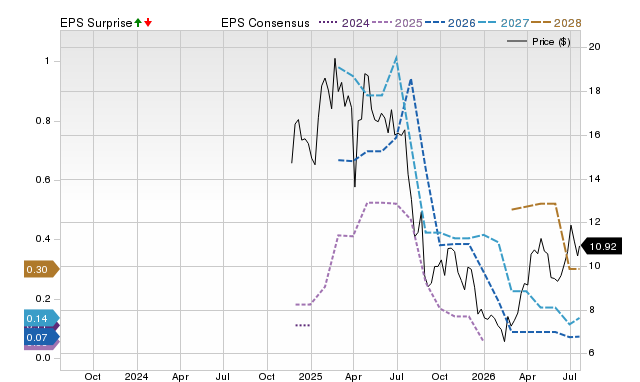Toggle the 2027 consensus legend entry
Image resolution: width=640 pixels, height=382 pixels.
pyautogui.click(x=503, y=23)
